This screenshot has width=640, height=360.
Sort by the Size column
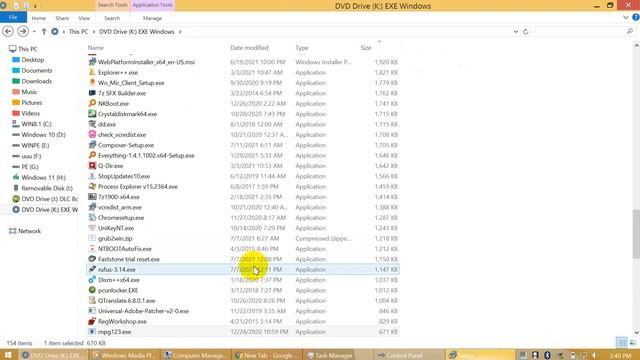coord(366,48)
